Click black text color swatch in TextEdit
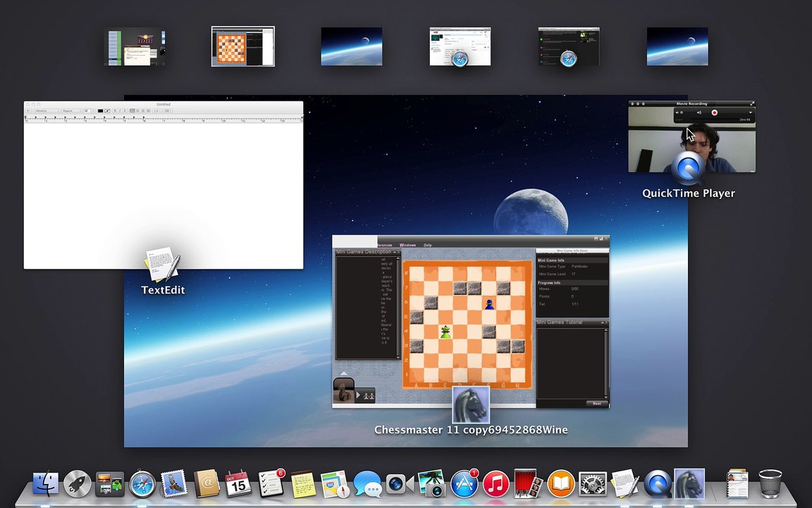 click(101, 111)
